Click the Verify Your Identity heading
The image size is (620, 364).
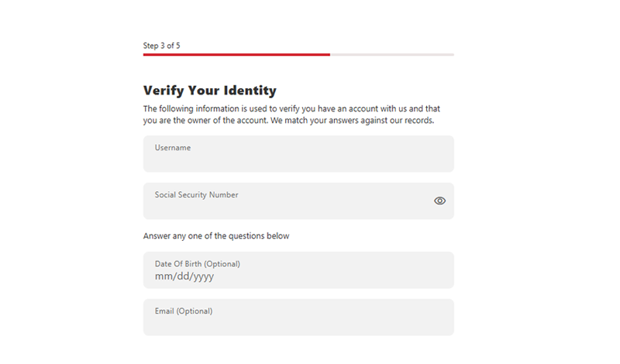point(209,91)
